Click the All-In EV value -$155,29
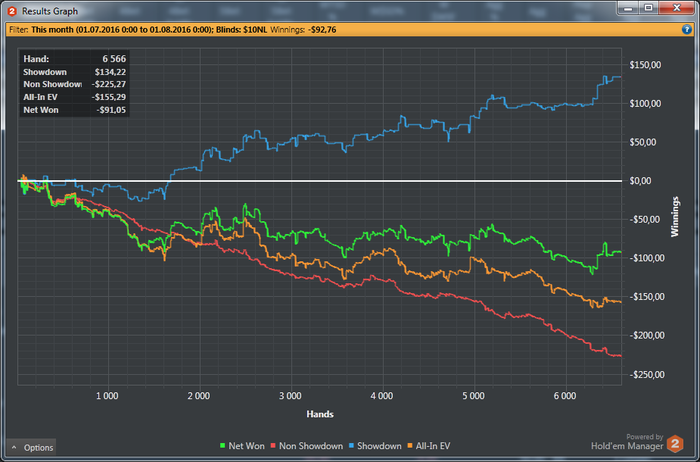 (109, 97)
